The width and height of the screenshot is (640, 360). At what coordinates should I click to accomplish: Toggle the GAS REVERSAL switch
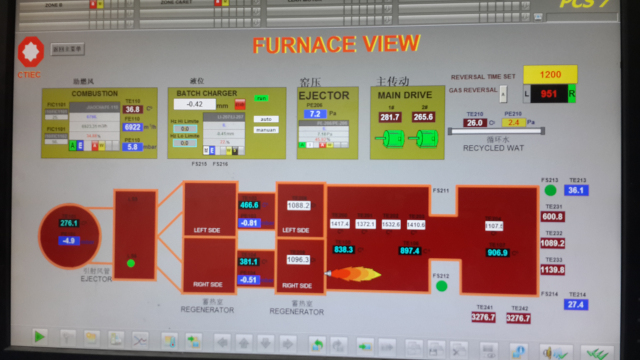tap(503, 94)
